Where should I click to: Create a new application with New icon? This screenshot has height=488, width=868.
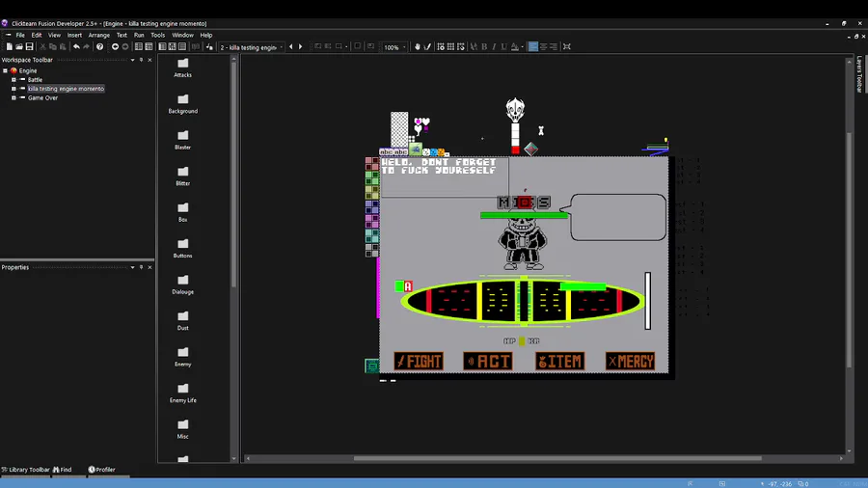coord(10,47)
